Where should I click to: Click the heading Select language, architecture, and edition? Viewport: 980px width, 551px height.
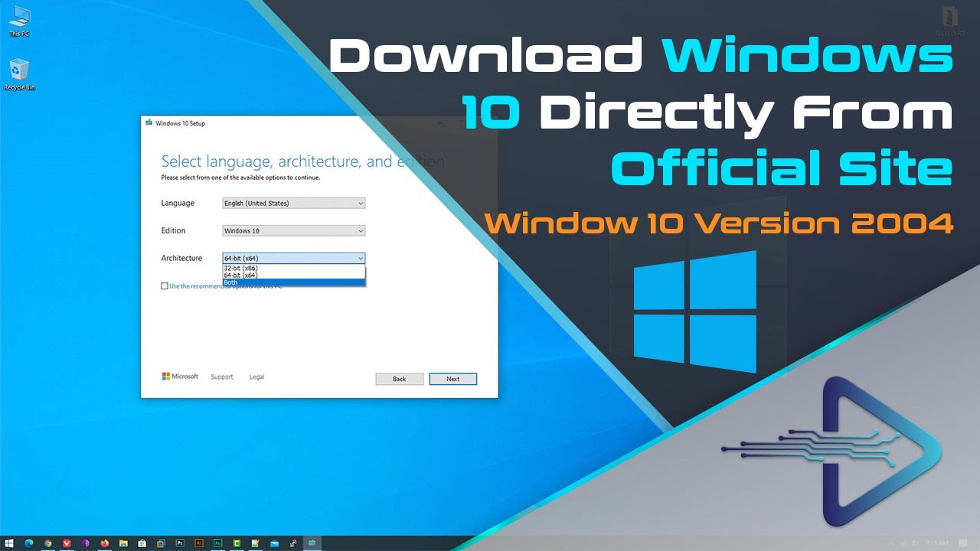302,161
